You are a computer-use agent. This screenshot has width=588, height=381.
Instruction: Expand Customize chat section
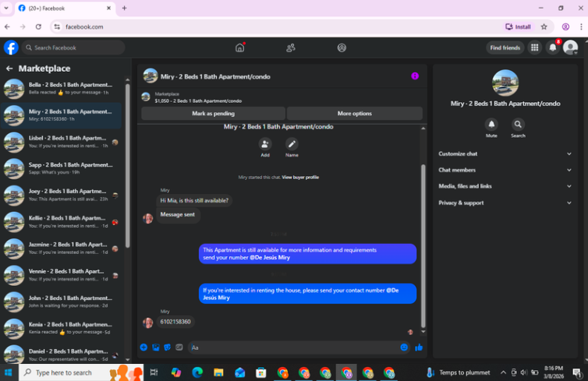point(505,153)
